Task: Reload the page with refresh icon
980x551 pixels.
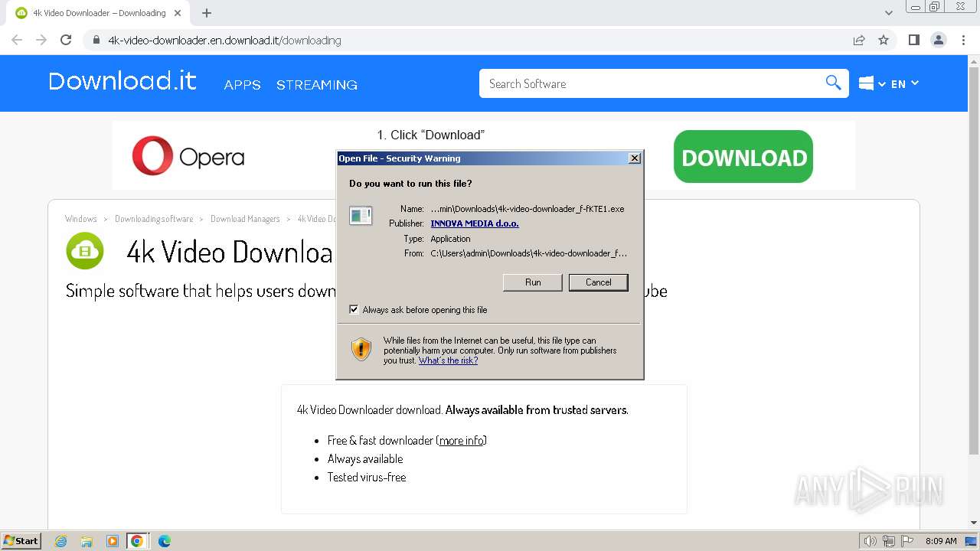Action: [66, 40]
